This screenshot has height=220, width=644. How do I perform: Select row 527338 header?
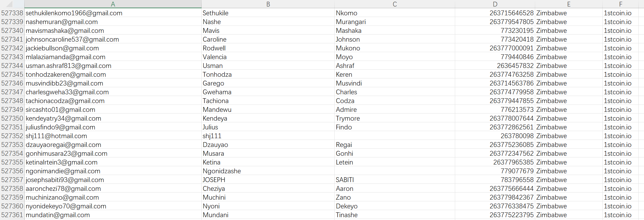click(12, 13)
